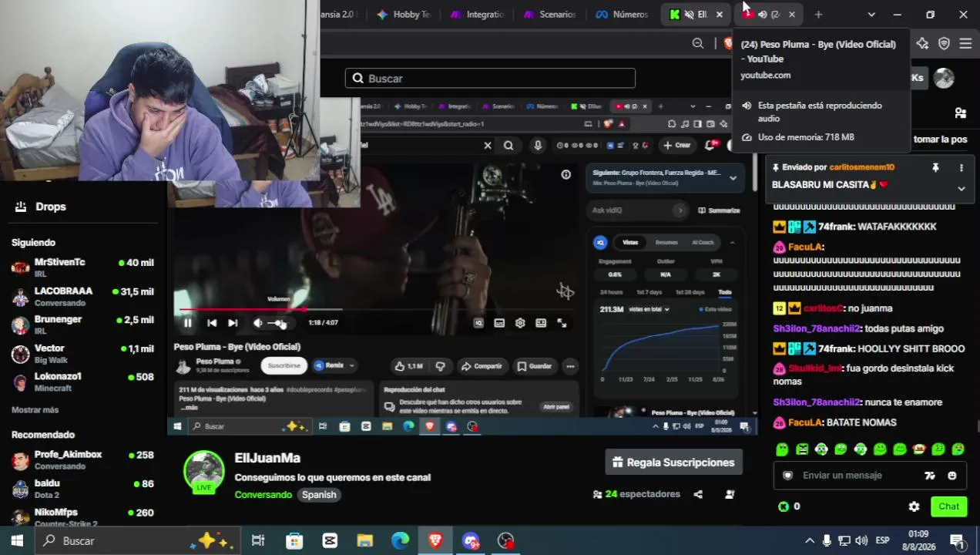
Task: Open the Brave VPN shield icon
Action: (944, 44)
